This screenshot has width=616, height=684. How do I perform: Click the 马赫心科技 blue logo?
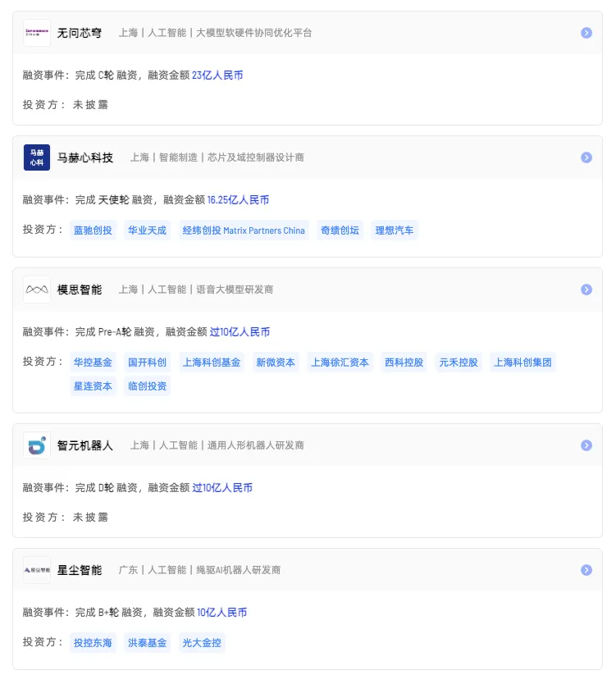(x=37, y=157)
